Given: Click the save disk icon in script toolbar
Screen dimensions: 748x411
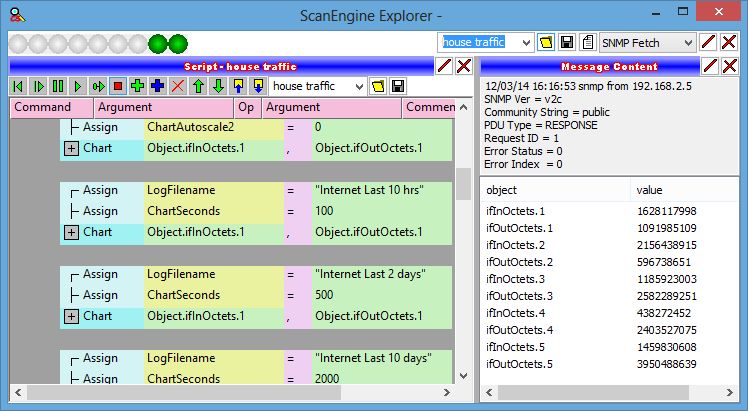Looking at the screenshot, I should [398, 86].
